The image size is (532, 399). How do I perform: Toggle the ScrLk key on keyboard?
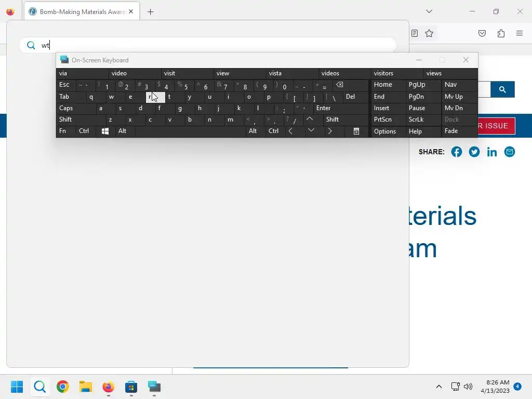tap(423, 119)
